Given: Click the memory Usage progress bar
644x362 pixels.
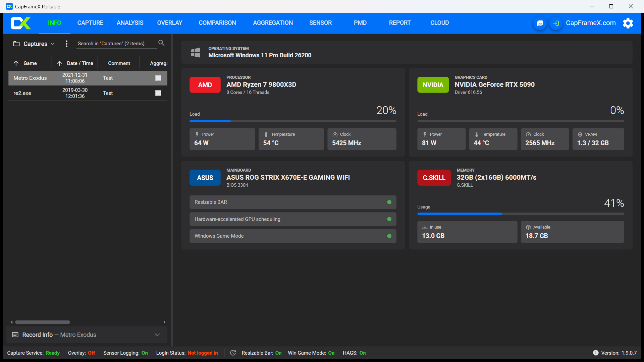Looking at the screenshot, I should coord(521,214).
